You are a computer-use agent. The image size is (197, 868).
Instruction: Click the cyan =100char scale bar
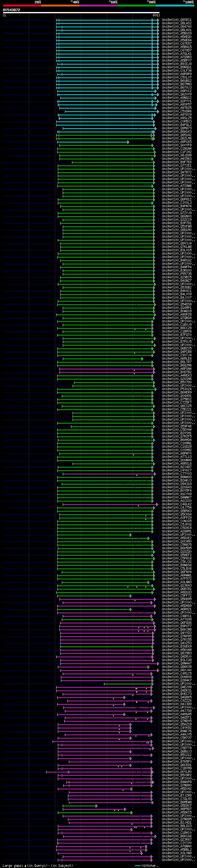pyautogui.click(x=137, y=866)
